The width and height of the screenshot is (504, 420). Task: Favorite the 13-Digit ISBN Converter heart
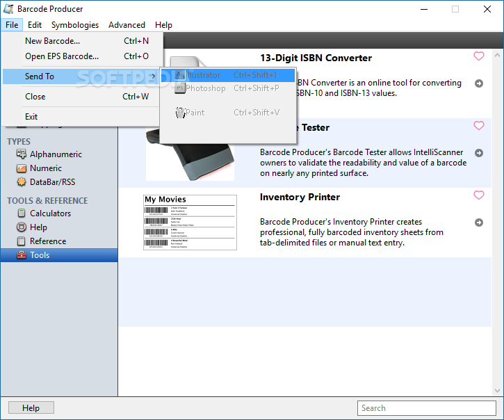478,56
